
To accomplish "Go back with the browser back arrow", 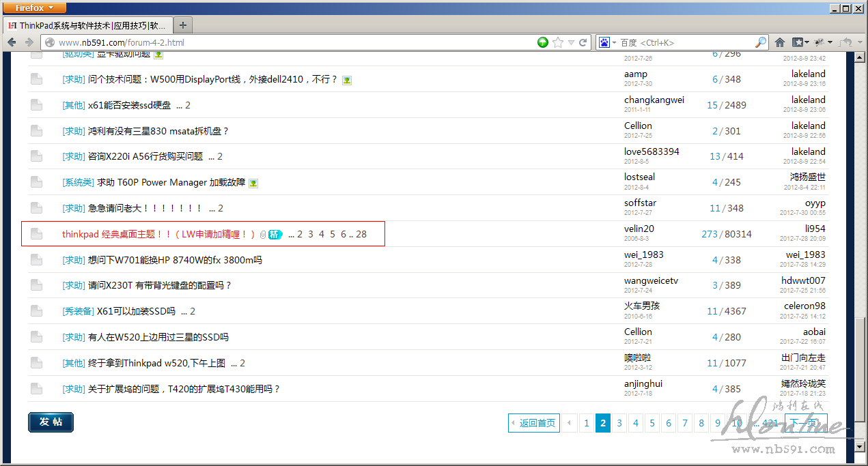I will pyautogui.click(x=12, y=42).
